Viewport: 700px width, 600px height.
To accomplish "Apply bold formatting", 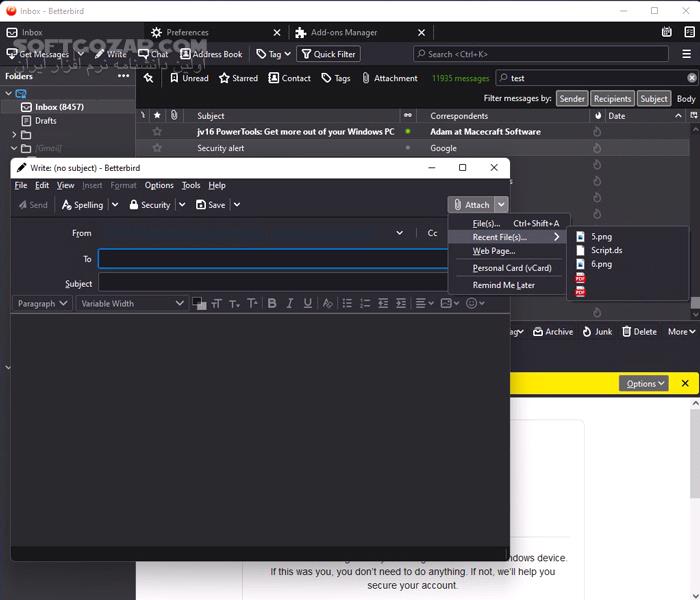I will 272,304.
